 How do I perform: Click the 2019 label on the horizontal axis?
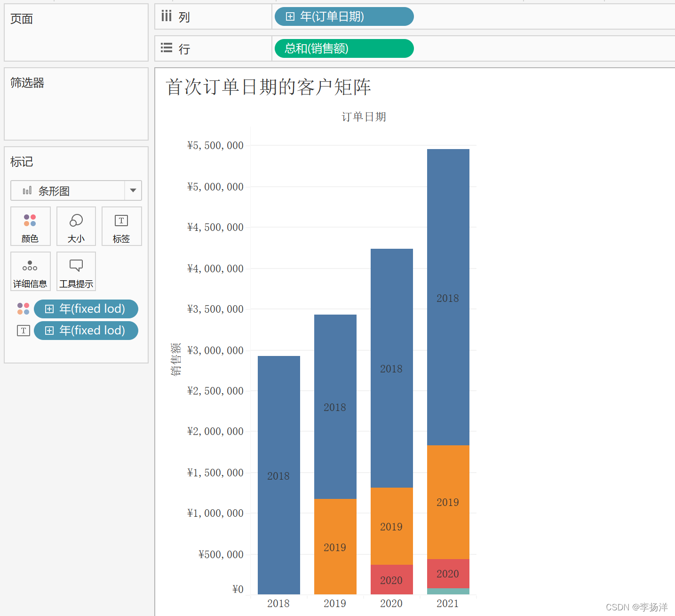[335, 603]
